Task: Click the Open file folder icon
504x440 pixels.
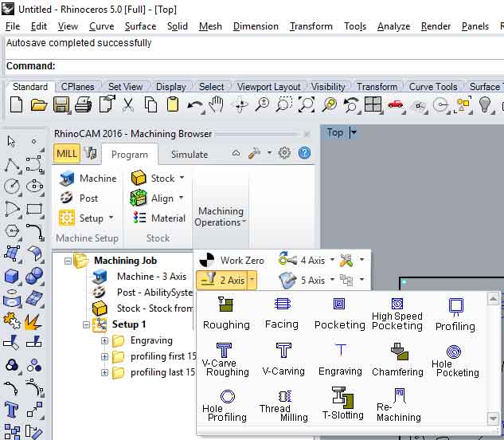Action: (x=39, y=105)
